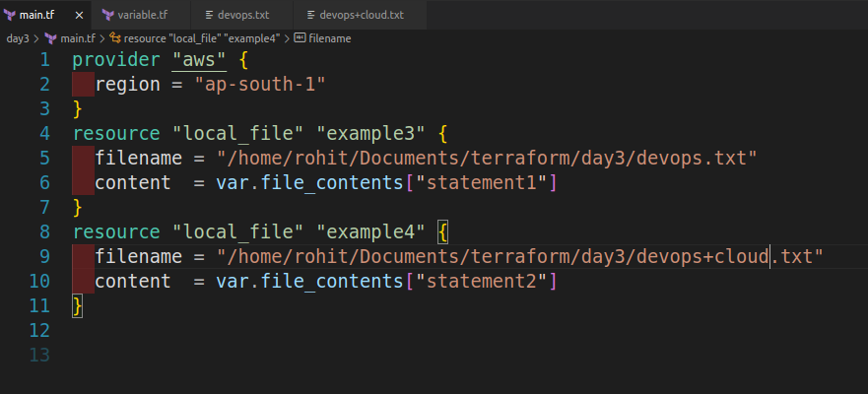This screenshot has width=868, height=394.
Task: Click text file icon on devops+cloud.txt tab
Action: tap(311, 15)
